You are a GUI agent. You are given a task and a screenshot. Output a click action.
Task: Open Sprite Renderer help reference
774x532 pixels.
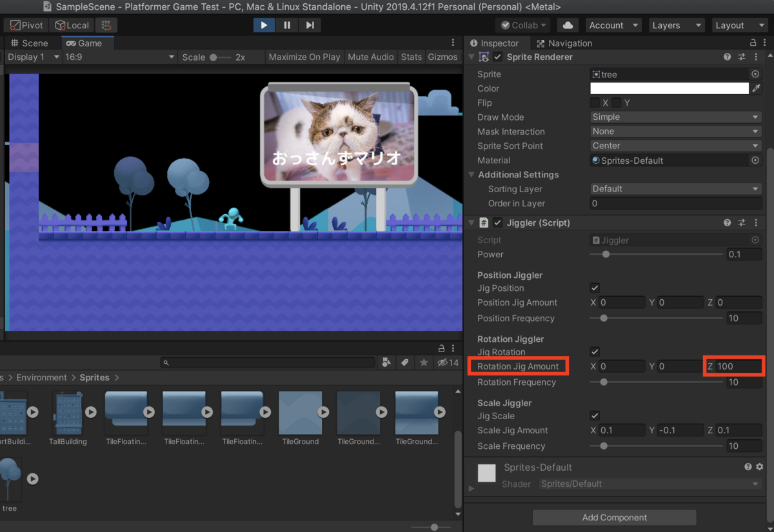pos(728,57)
